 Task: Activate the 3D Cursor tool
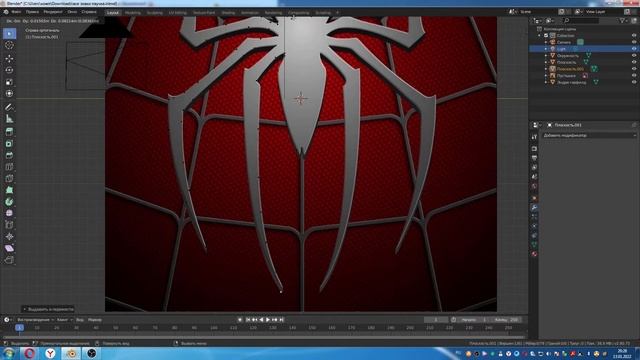point(9,45)
